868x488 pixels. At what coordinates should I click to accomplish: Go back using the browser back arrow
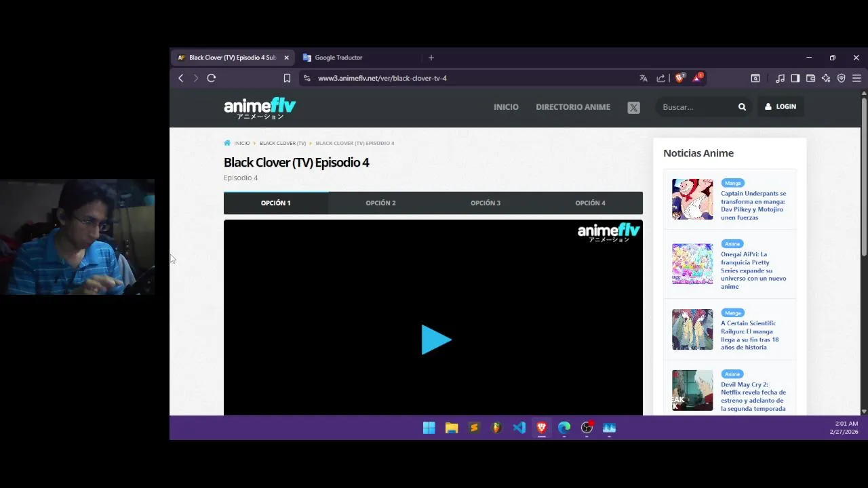pyautogui.click(x=181, y=78)
